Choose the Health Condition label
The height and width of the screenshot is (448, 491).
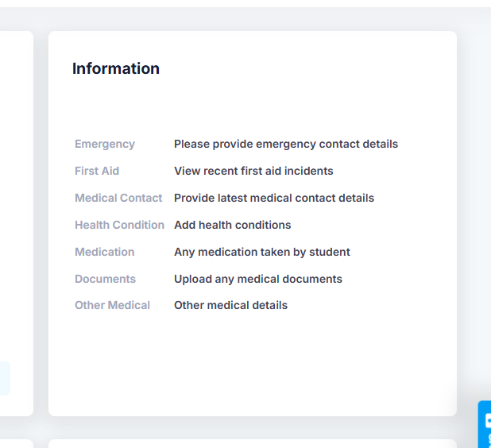119,225
